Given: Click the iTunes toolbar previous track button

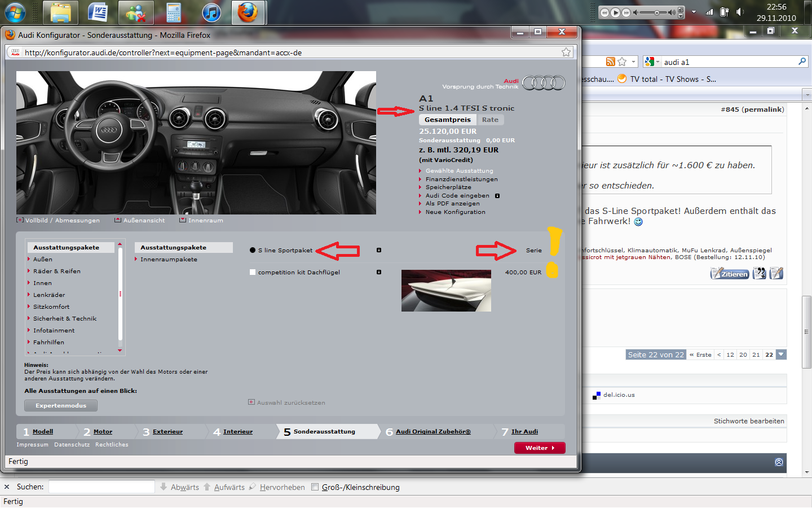Looking at the screenshot, I should tap(604, 12).
